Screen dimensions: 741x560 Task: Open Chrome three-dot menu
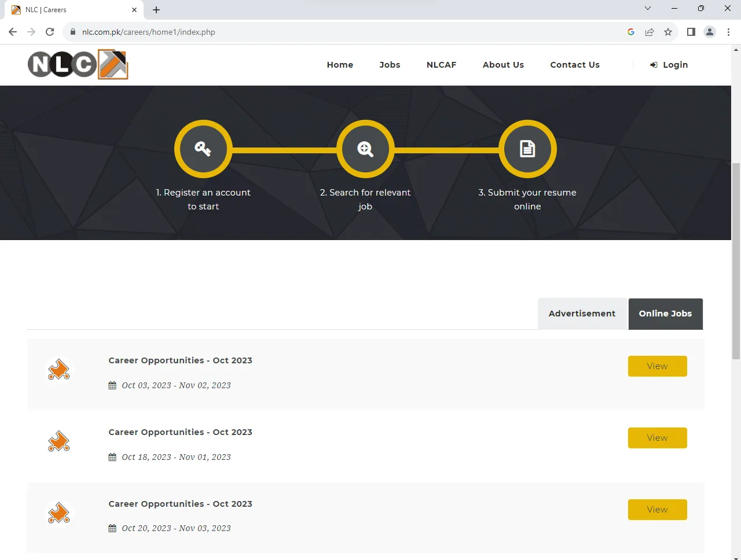pyautogui.click(x=728, y=32)
